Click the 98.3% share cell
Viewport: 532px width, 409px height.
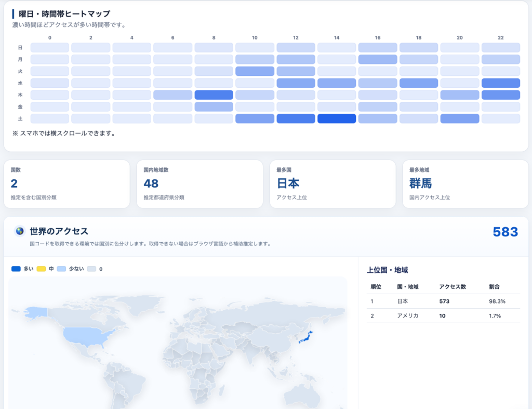click(x=497, y=301)
